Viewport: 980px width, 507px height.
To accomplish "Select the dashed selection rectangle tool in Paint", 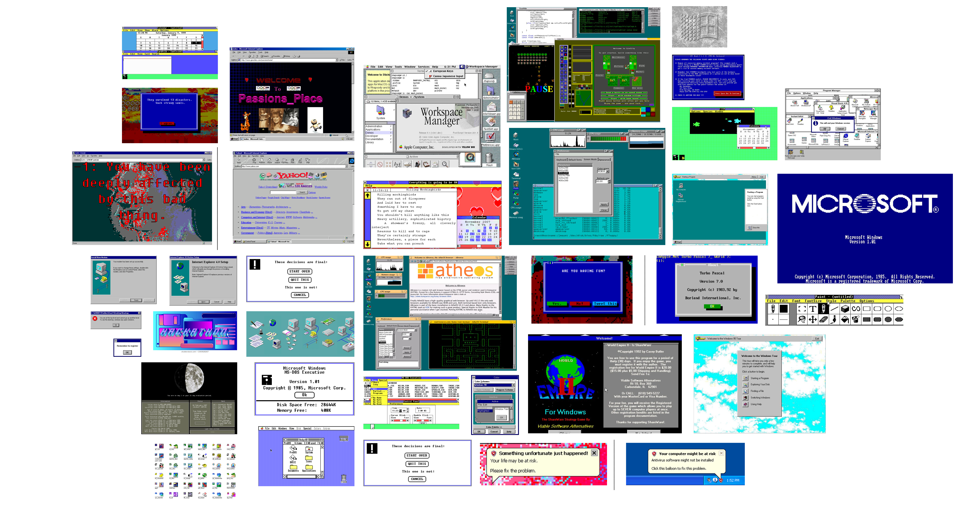I will [x=802, y=309].
